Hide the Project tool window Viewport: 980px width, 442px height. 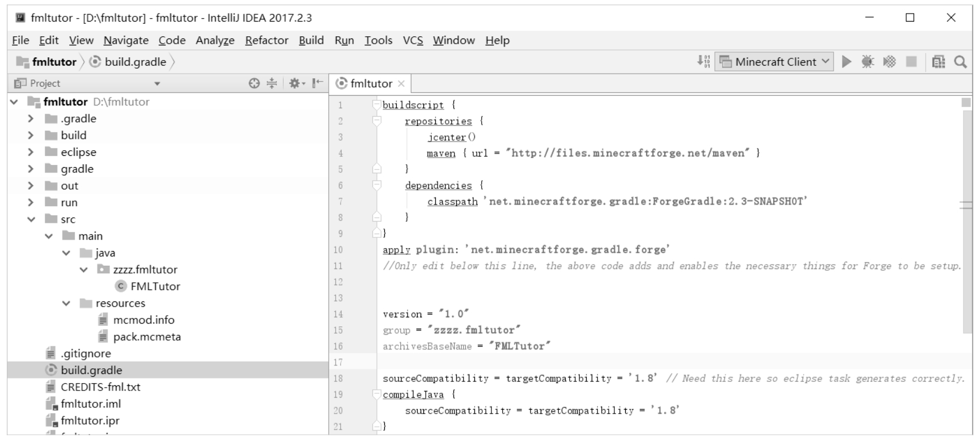coord(317,83)
